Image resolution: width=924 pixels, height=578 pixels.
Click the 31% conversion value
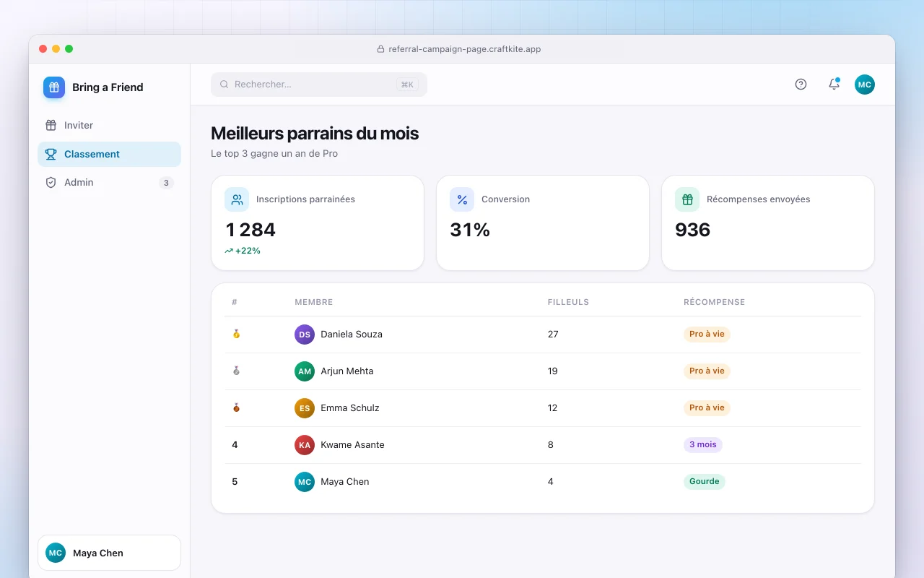[470, 230]
